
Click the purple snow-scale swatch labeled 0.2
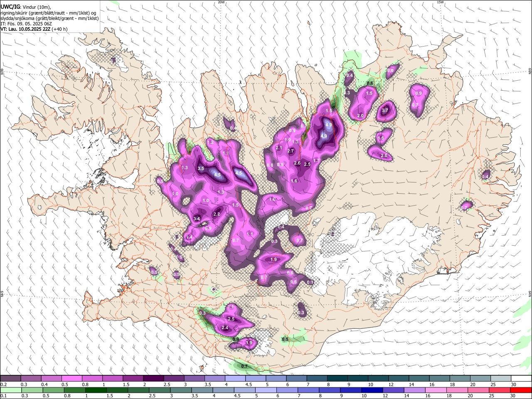pos(10,379)
